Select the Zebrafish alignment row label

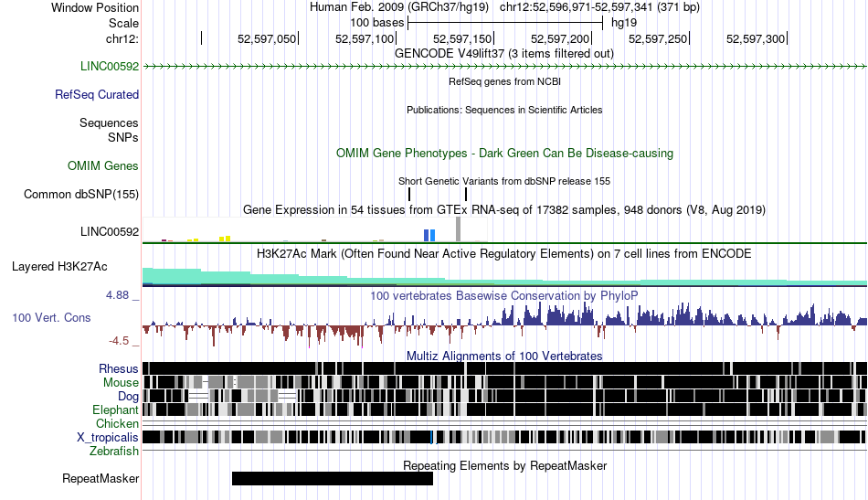pyautogui.click(x=114, y=452)
